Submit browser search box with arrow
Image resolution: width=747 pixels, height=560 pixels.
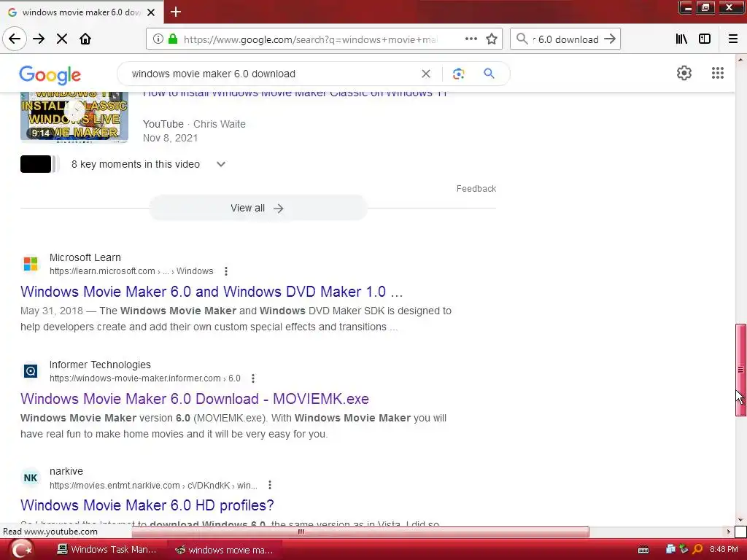(x=610, y=39)
